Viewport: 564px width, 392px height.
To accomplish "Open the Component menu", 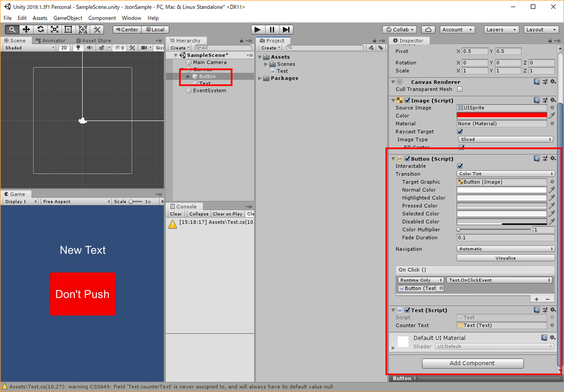I will (x=102, y=18).
